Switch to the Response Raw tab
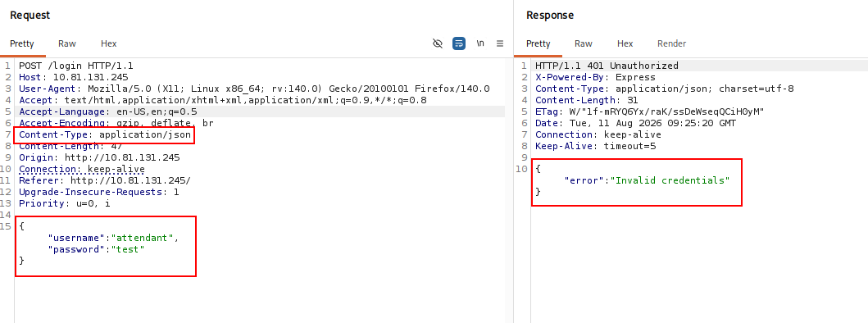 [584, 43]
